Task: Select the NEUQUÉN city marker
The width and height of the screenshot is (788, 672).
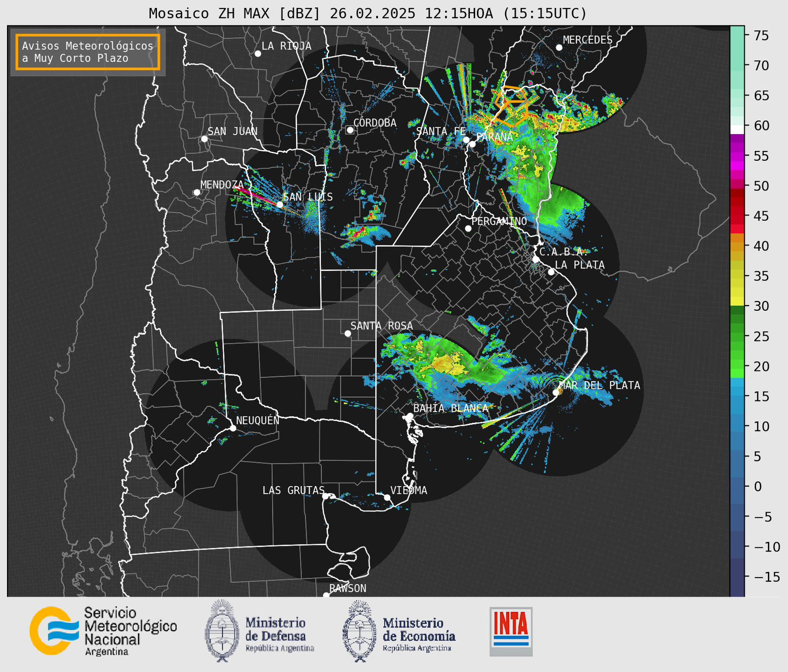Action: [x=233, y=428]
